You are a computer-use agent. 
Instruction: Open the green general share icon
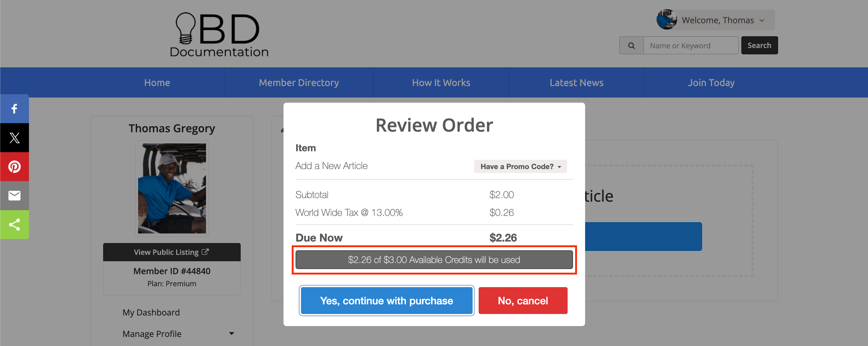point(14,225)
